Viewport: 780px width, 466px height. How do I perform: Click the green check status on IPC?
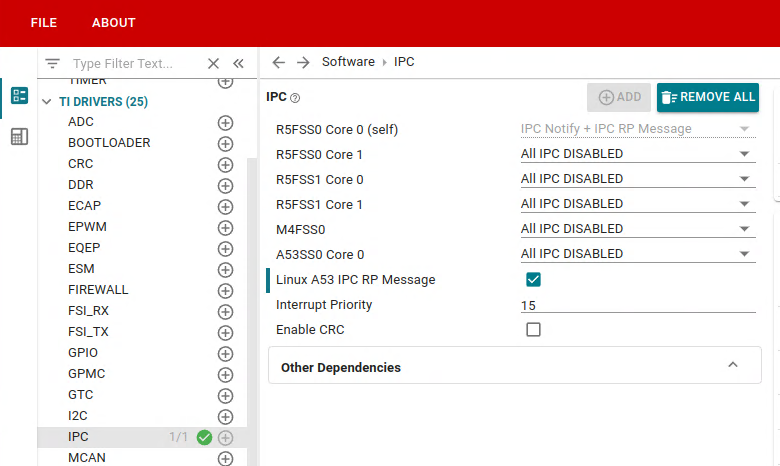(x=204, y=438)
